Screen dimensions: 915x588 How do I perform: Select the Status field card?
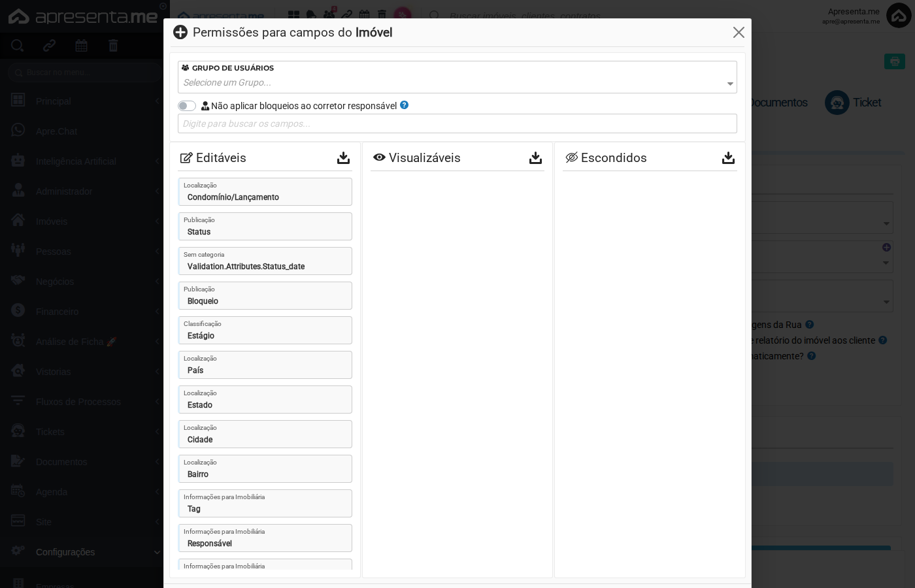click(265, 226)
